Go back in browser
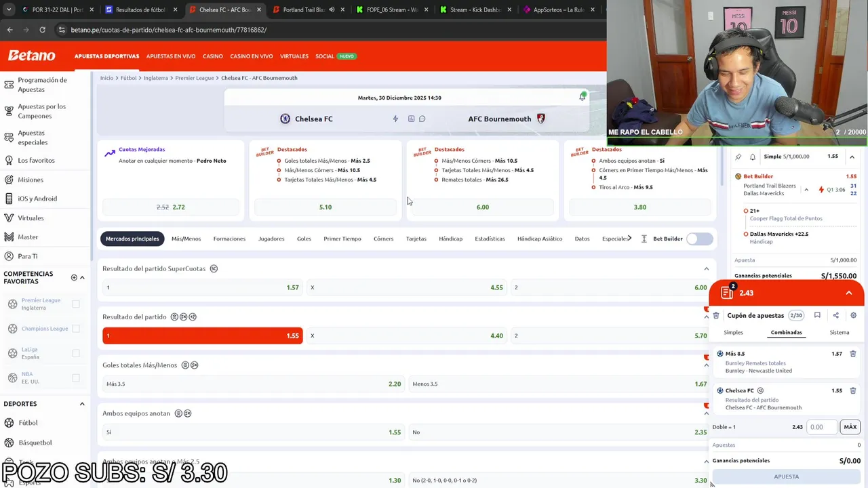Screen dimensions: 868x488 [x=9, y=30]
